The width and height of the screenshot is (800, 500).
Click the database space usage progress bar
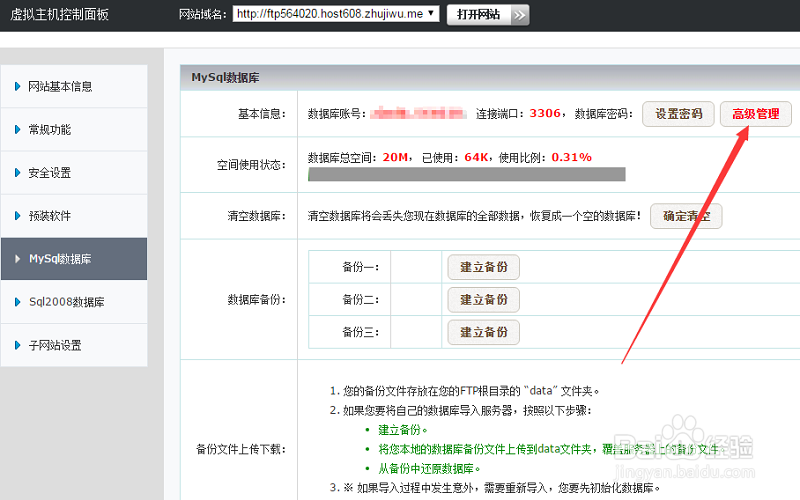(x=467, y=174)
